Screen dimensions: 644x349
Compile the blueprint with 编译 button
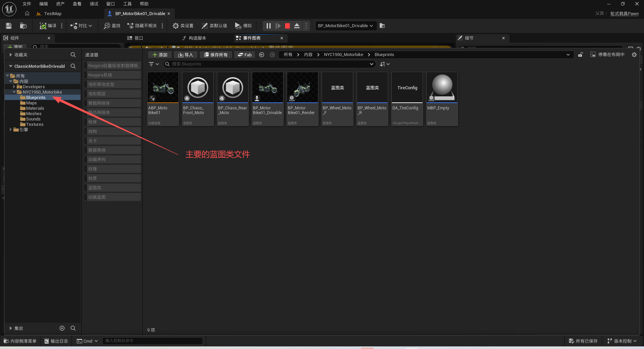tap(48, 26)
